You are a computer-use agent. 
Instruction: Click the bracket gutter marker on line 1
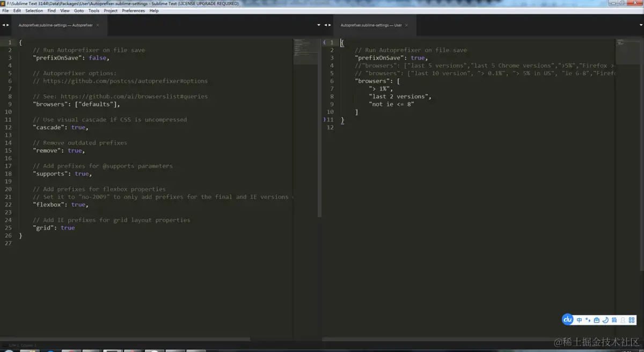(x=324, y=42)
